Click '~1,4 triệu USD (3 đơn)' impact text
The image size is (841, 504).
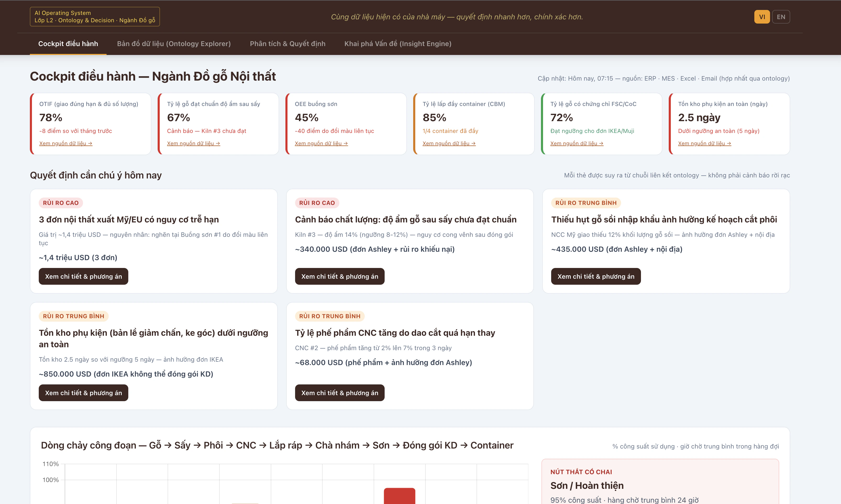(x=78, y=257)
